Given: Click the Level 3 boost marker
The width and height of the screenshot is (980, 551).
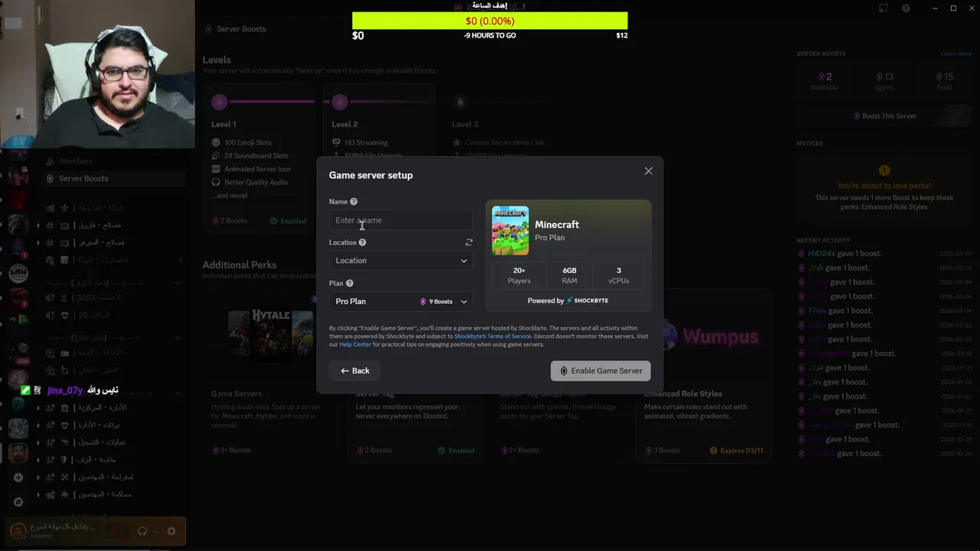Looking at the screenshot, I should coord(460,102).
